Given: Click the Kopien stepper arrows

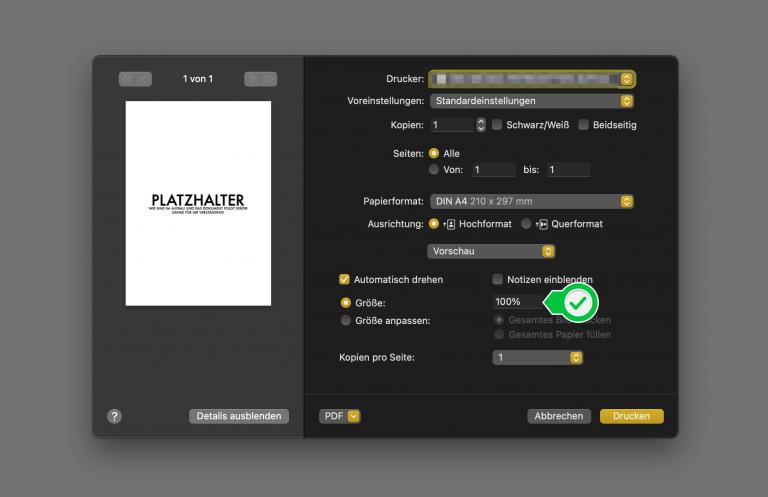Looking at the screenshot, I should coord(481,125).
